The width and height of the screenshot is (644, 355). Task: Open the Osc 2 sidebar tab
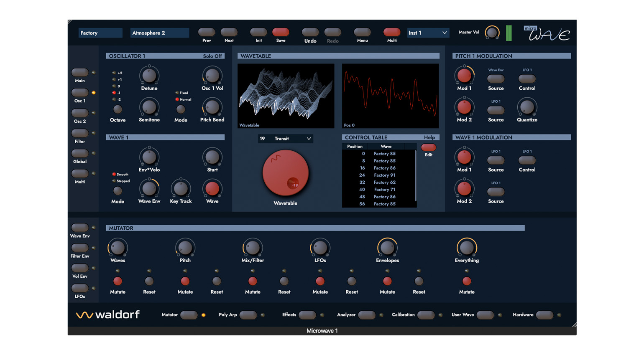(80, 113)
